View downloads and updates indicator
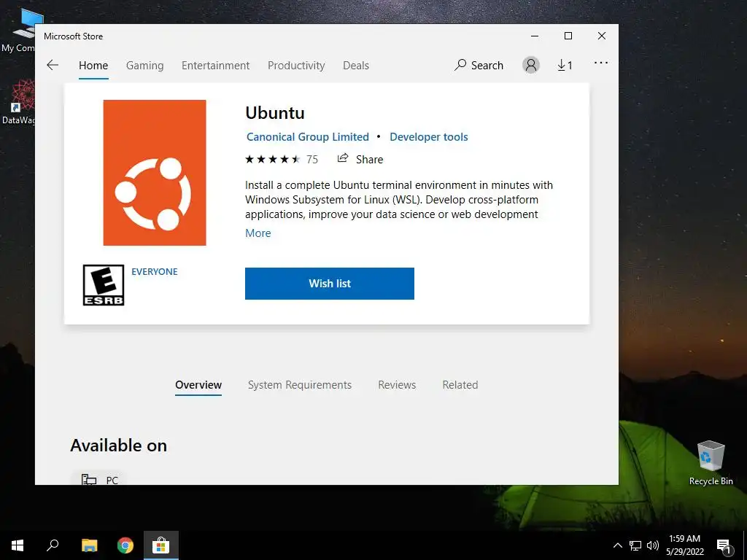Image resolution: width=747 pixels, height=560 pixels. coord(565,65)
